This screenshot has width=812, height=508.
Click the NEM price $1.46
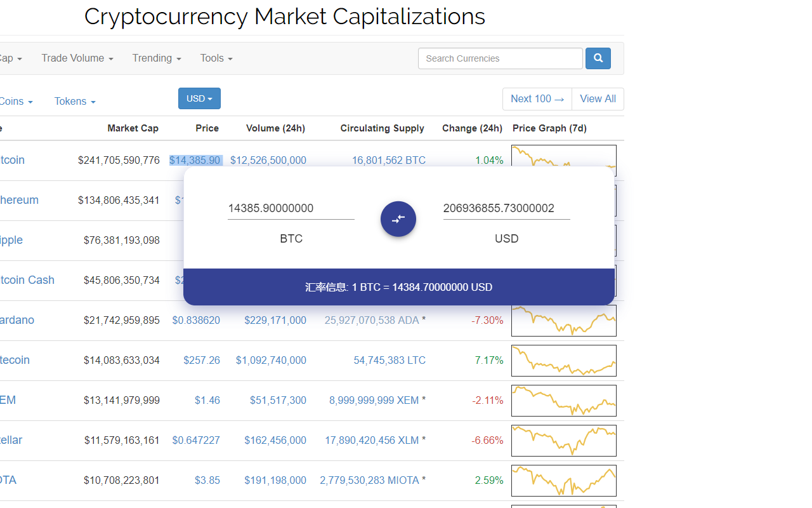click(207, 401)
